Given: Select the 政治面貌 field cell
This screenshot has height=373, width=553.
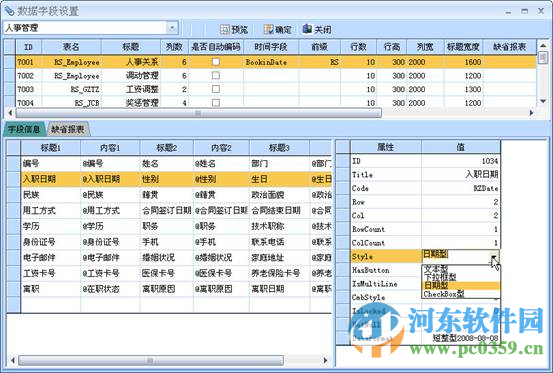Looking at the screenshot, I should 279,195.
